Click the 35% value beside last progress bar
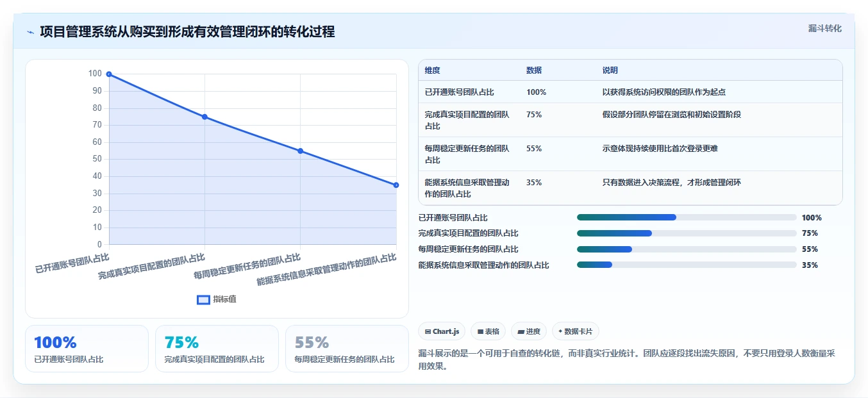This screenshot has height=398, width=868. (x=810, y=265)
